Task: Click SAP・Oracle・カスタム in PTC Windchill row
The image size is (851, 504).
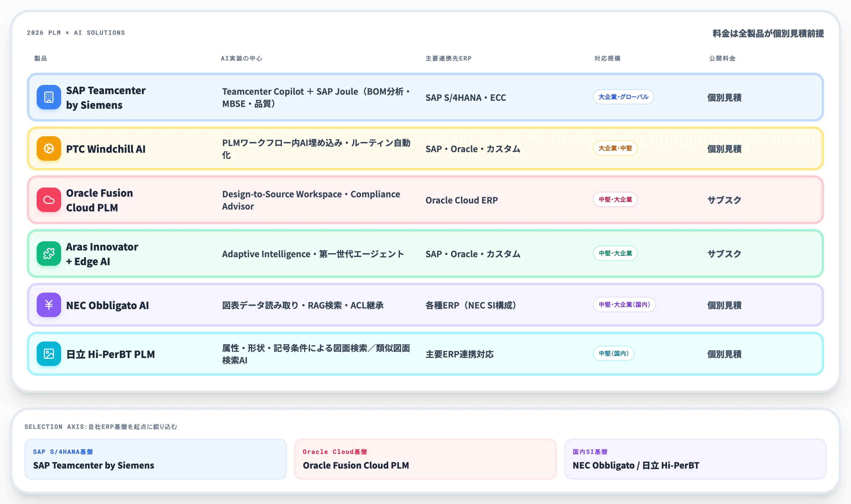Action: (473, 149)
